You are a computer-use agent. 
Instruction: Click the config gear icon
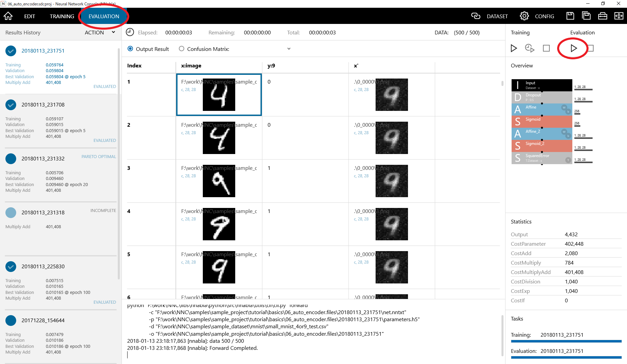point(524,16)
